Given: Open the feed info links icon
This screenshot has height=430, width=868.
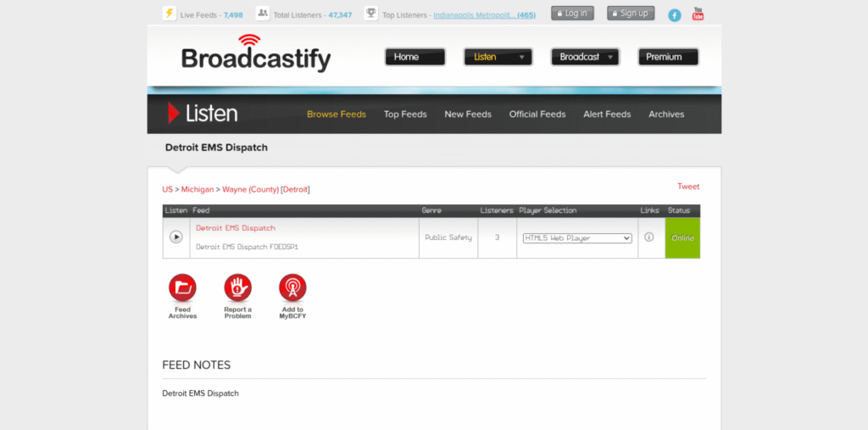Looking at the screenshot, I should (x=649, y=237).
